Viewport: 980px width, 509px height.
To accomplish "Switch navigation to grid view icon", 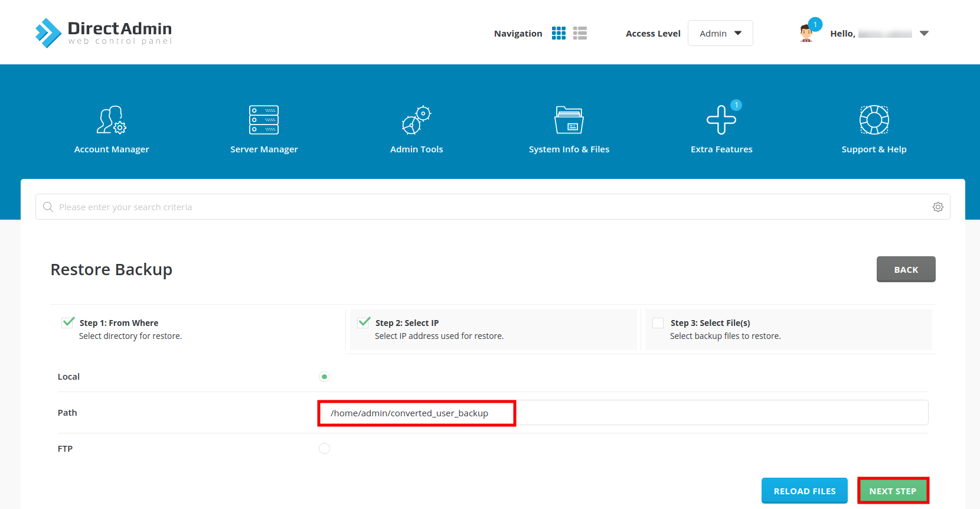I will click(558, 33).
